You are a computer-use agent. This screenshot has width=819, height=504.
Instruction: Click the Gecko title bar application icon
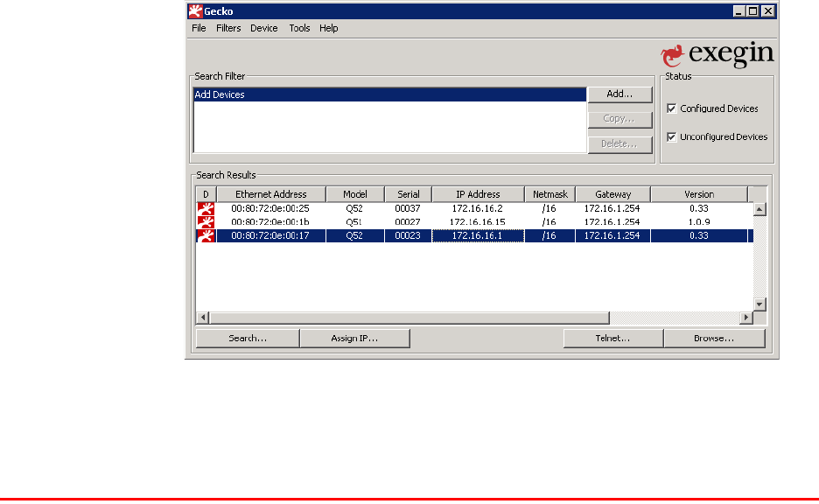click(x=195, y=11)
